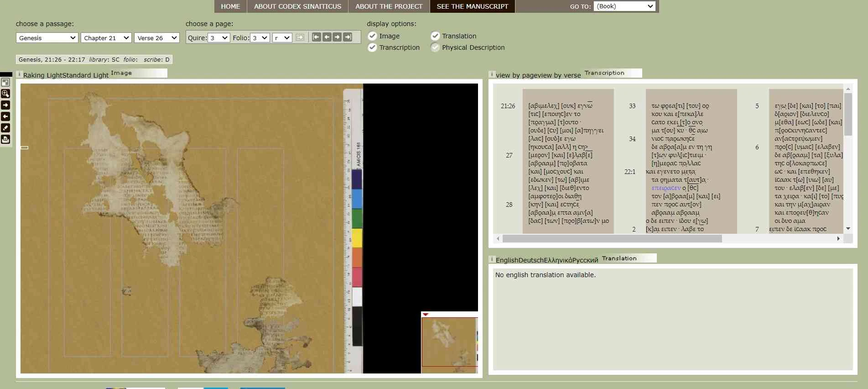Image resolution: width=868 pixels, height=389 pixels.
Task: Select view by verse in Transcription
Action: tap(558, 75)
